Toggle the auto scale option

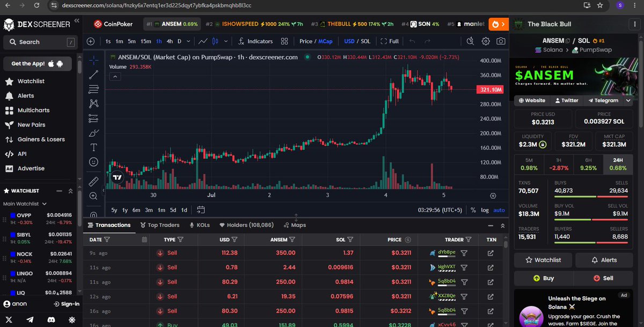(x=499, y=210)
